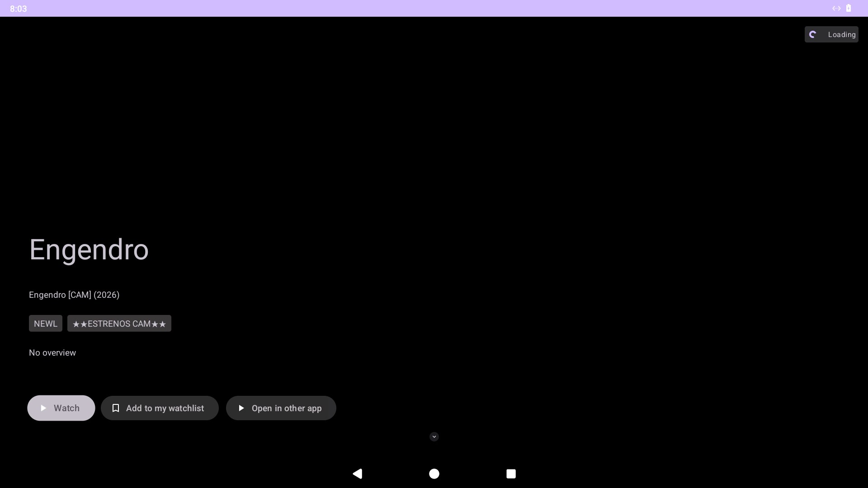Start playback with the Watch button
This screenshot has height=488, width=868.
(x=61, y=408)
